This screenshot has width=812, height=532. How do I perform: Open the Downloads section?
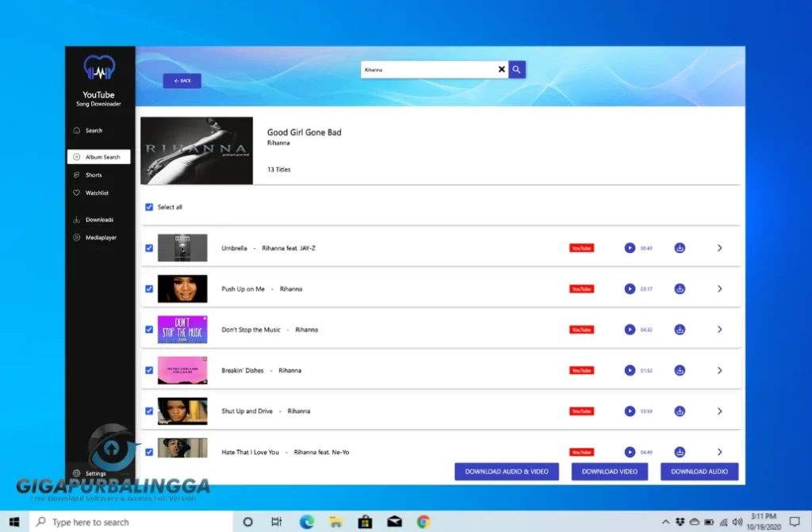(99, 219)
